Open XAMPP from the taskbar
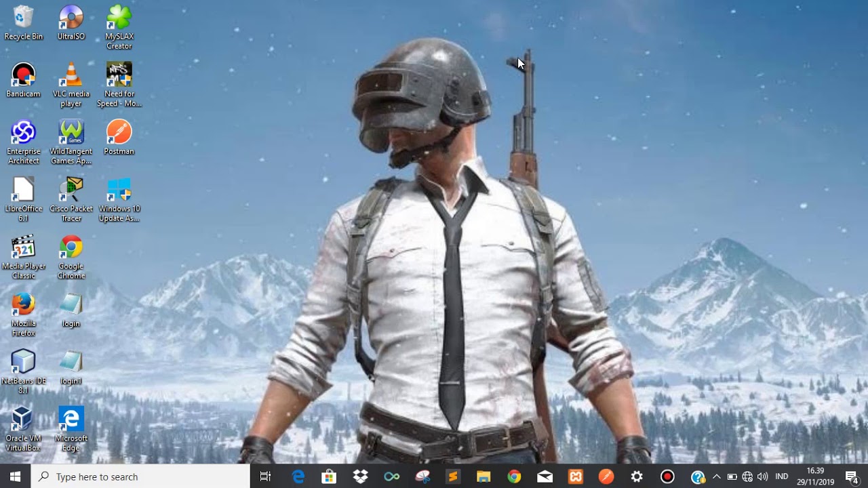The width and height of the screenshot is (868, 488). 576,476
